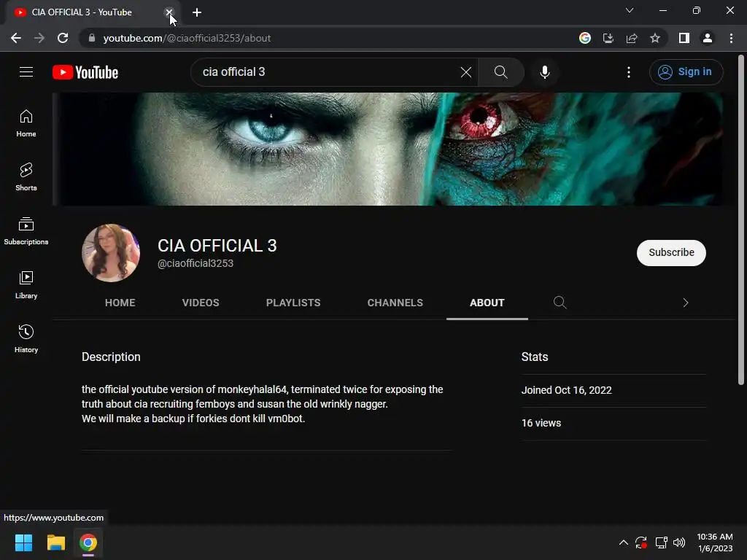View site info via padlock icon
The image size is (747, 560).
pyautogui.click(x=92, y=38)
